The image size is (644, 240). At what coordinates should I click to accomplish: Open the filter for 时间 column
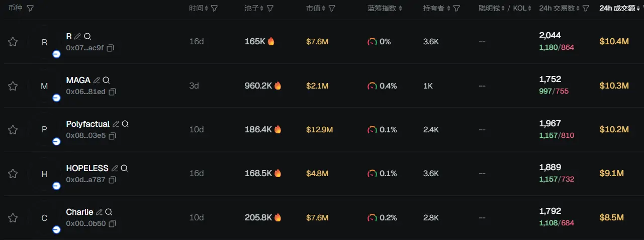click(215, 9)
